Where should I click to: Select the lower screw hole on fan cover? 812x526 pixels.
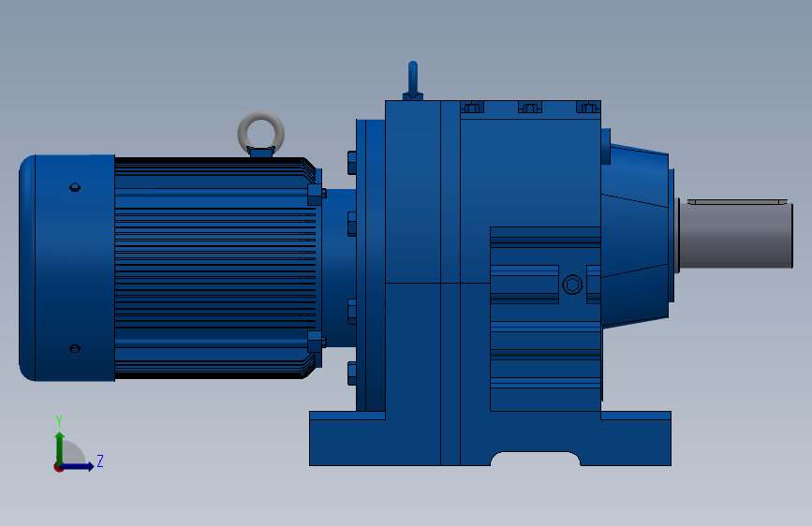click(75, 348)
